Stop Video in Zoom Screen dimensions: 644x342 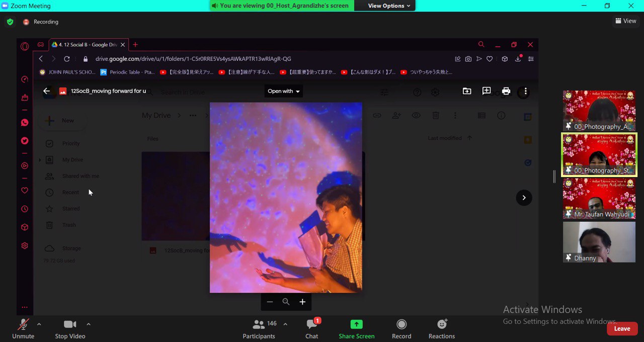point(70,329)
